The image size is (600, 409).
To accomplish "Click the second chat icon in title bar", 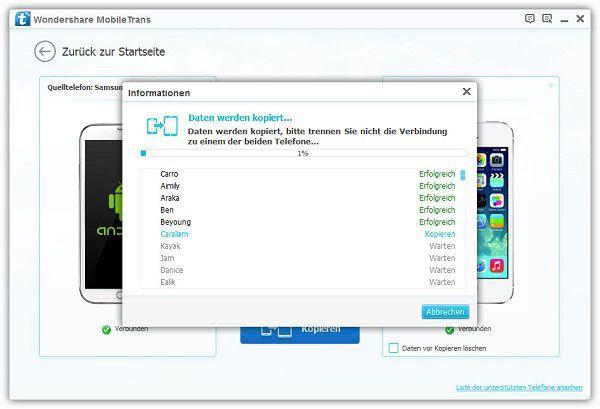I will click(x=547, y=18).
